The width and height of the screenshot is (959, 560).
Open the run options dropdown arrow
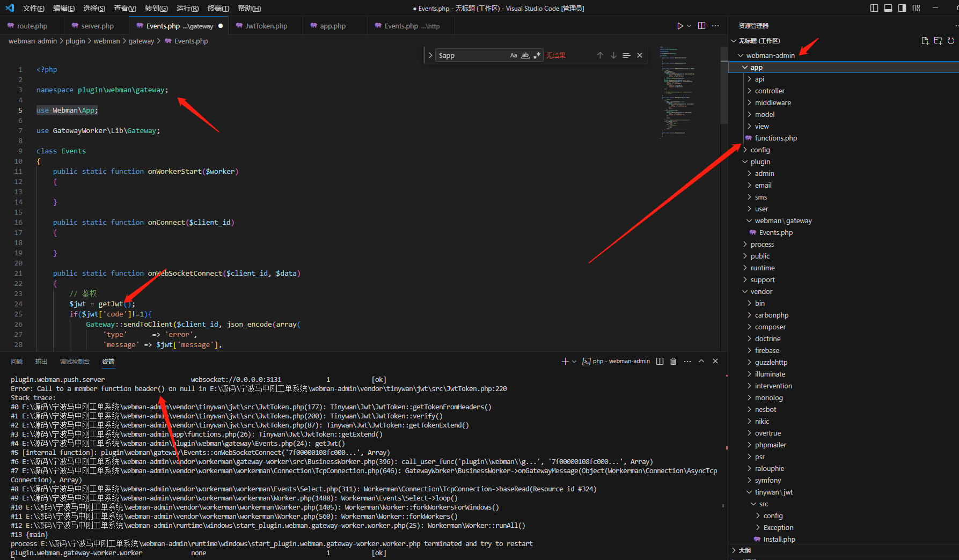coord(689,26)
